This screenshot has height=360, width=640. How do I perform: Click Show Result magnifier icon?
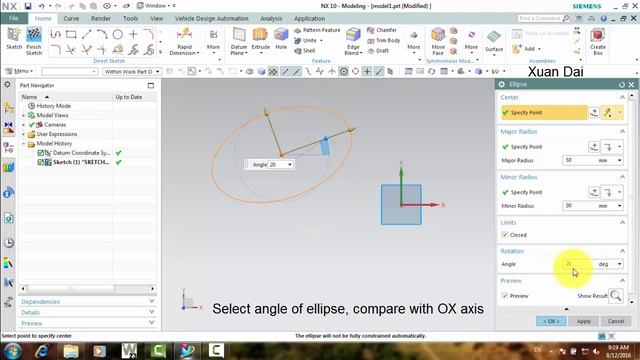(616, 296)
